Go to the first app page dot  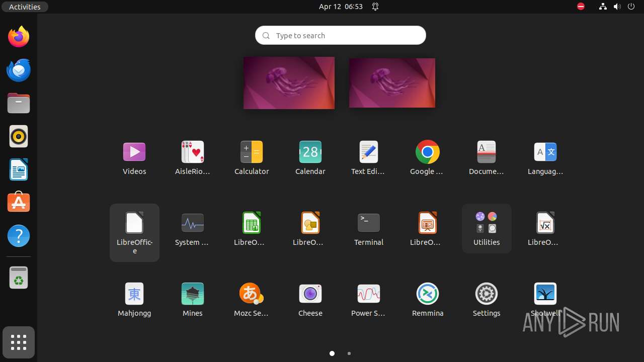332,353
